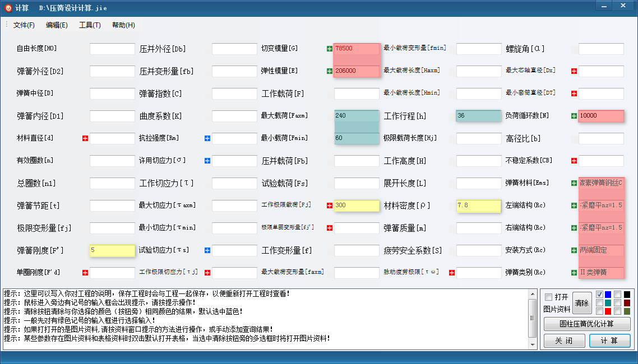This screenshot has height=364, width=638.
Task: Click the 自由长度[H0] input field
Action: [112, 49]
